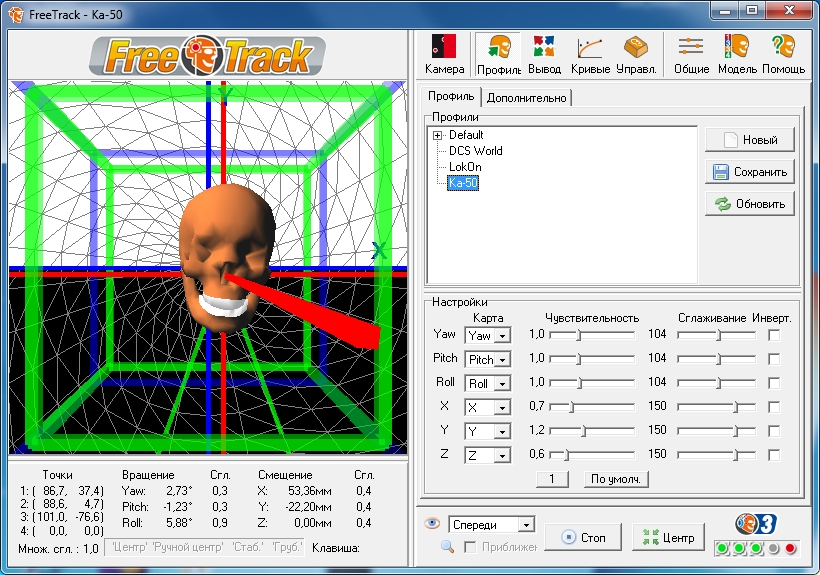
Task: Click the Yaw rotation value 2,73°
Action: 179,491
